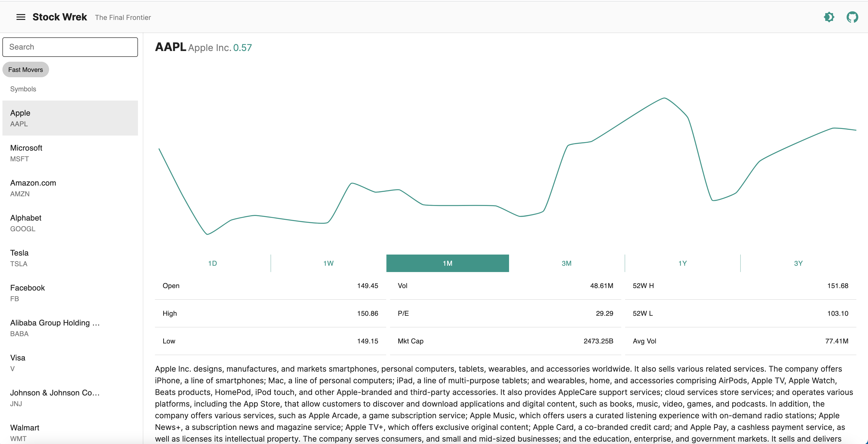The width and height of the screenshot is (868, 444).
Task: Select Microsoft MSFT in symbols list
Action: 70,153
